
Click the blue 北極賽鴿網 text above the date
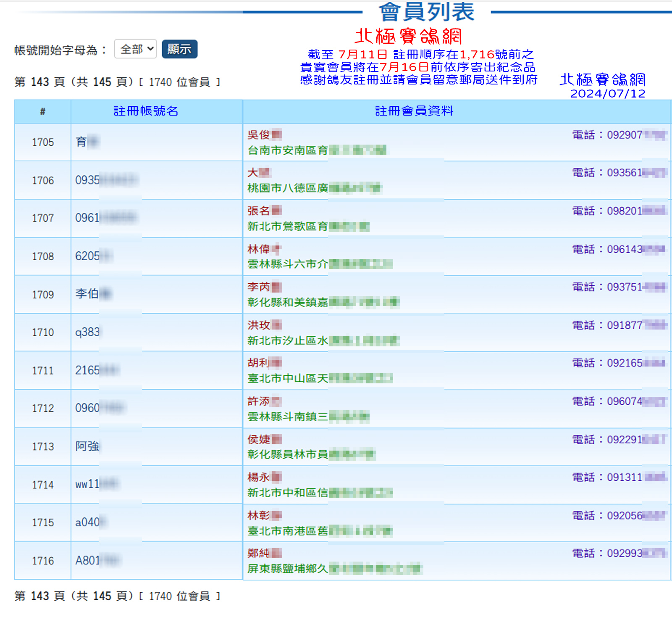coord(602,79)
